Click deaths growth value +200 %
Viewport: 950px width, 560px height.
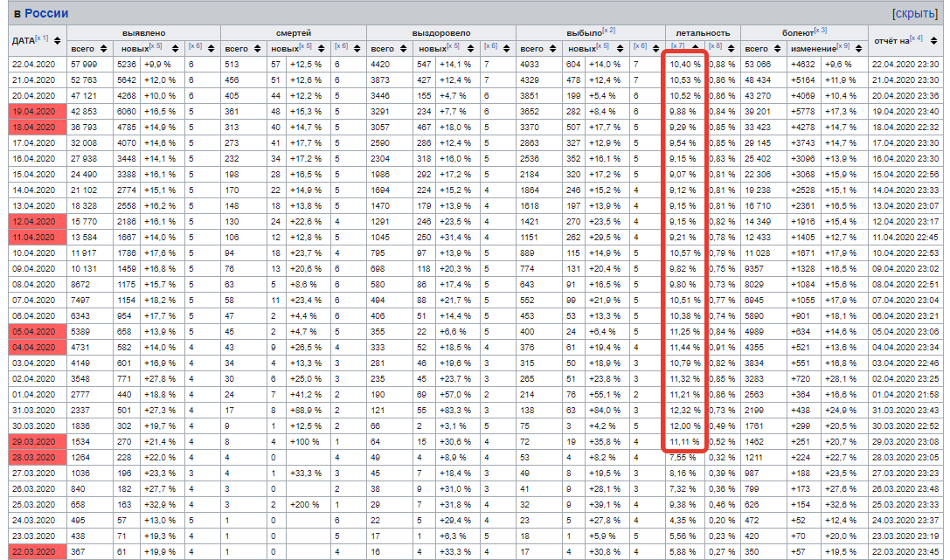(304, 505)
